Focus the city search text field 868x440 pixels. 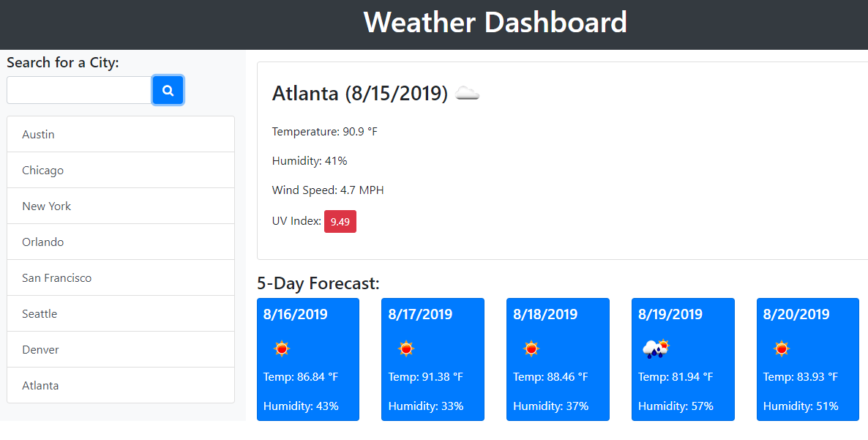79,90
